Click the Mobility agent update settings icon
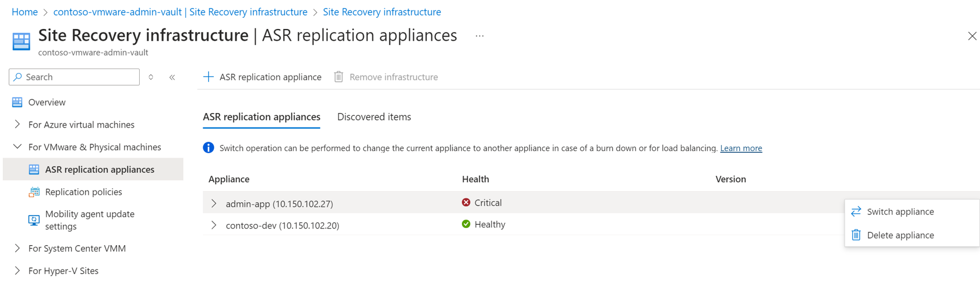 pos(34,220)
